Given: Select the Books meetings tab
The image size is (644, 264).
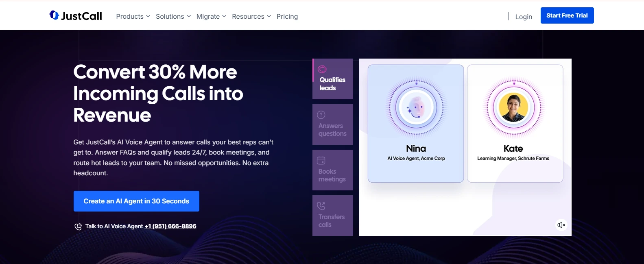Looking at the screenshot, I should coord(333,170).
